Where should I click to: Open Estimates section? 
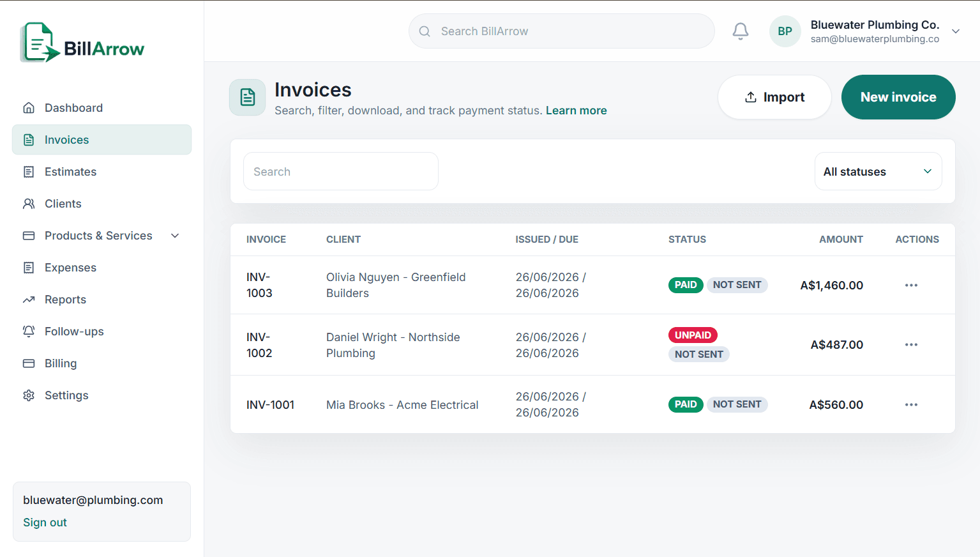tap(102, 172)
